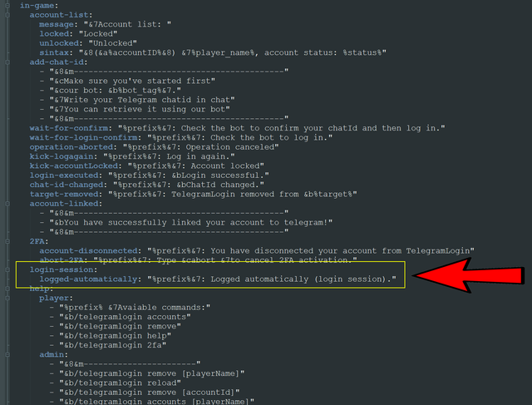Click the logged-automatically message string

click(x=273, y=279)
